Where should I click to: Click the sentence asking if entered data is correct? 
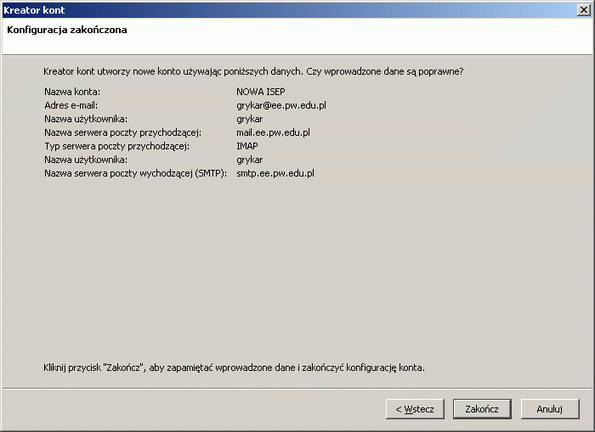(253, 72)
